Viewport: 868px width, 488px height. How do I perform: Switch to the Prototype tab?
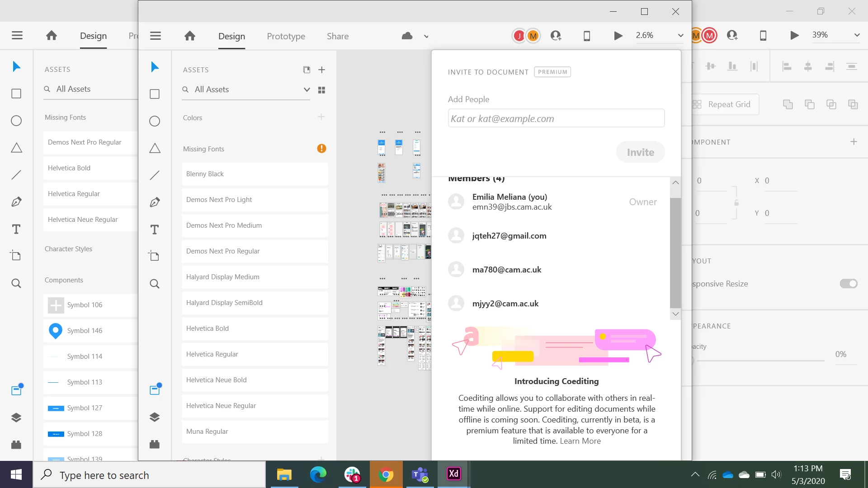coord(286,36)
